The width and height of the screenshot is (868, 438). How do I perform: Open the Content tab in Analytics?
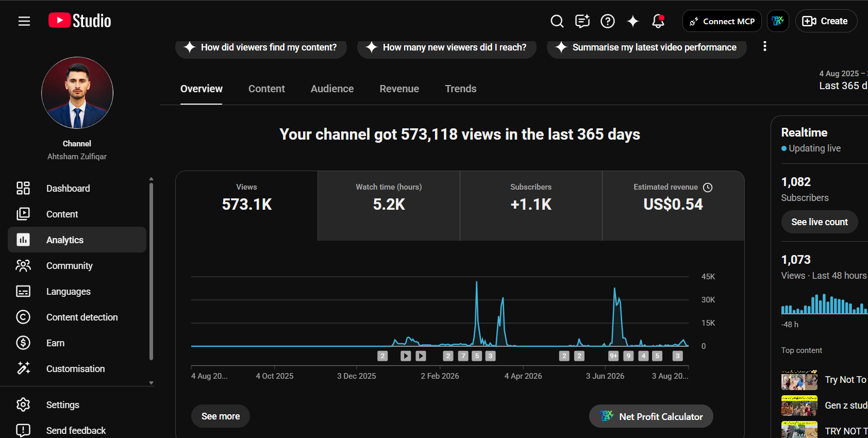click(x=266, y=89)
